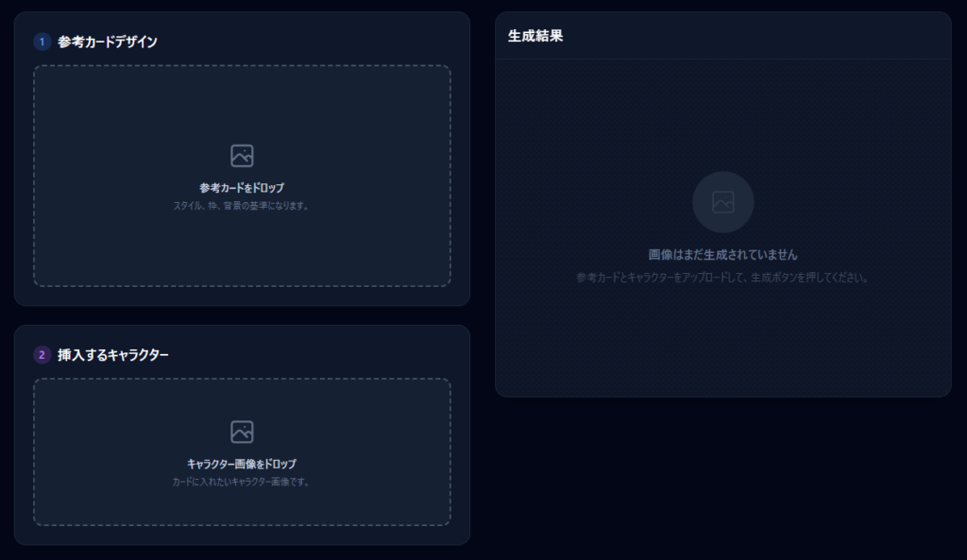Click the 参考カードをドロップ label text

tap(242, 188)
